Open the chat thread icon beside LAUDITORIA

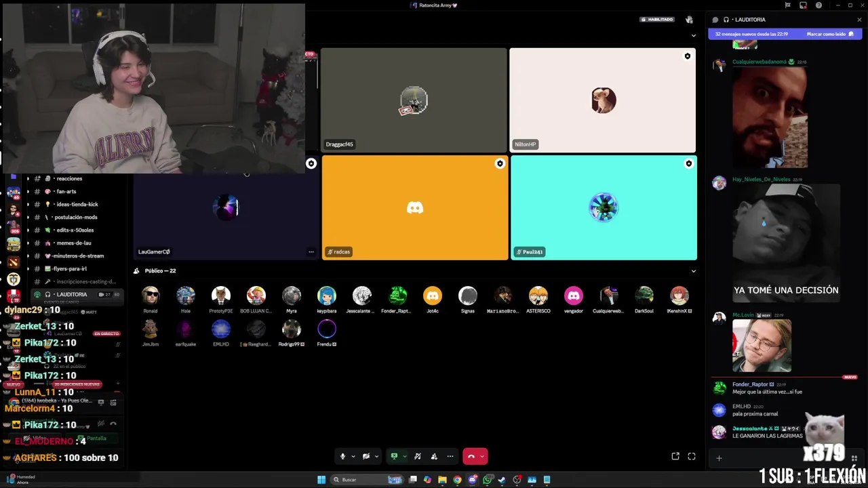(715, 20)
